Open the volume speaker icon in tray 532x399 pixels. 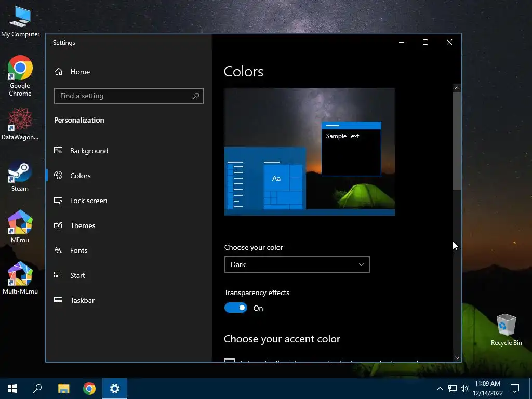464,389
